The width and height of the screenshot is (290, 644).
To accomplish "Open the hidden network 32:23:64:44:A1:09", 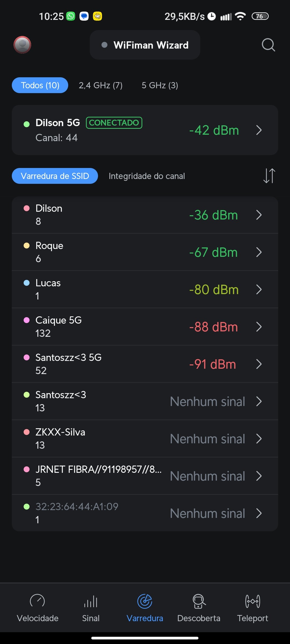I will [x=145, y=513].
